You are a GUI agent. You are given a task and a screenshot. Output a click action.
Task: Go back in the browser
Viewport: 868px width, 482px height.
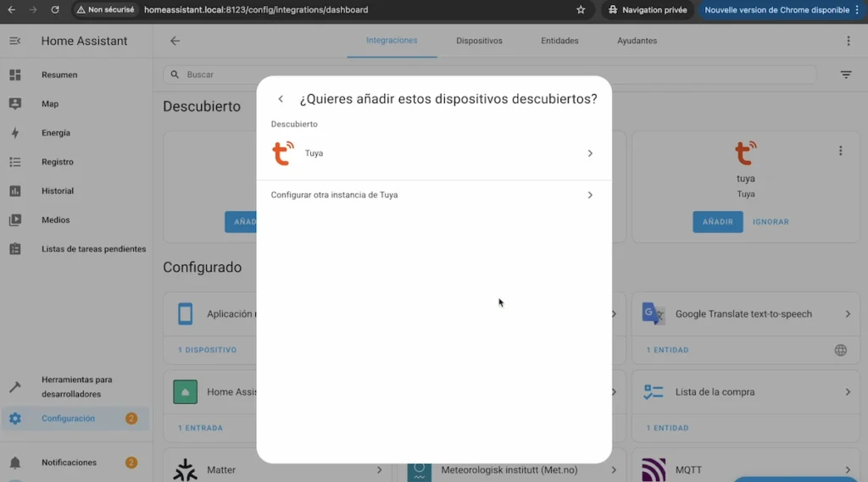[x=12, y=10]
